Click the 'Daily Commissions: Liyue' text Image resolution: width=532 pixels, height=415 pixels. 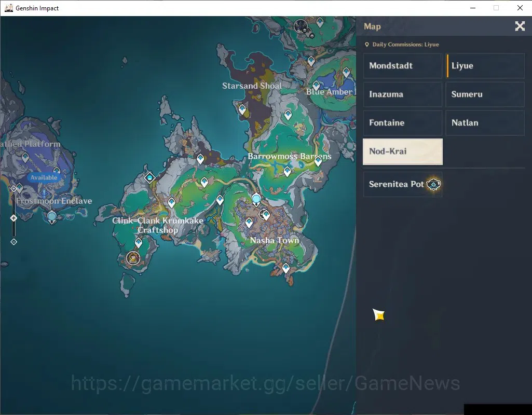405,45
